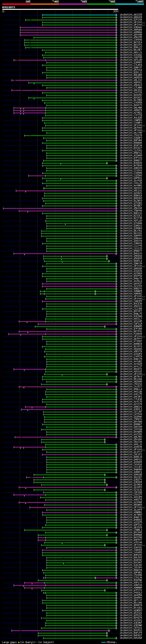
Task: Open hit UniRef100_B4FAS7
Action: click(x=131, y=636)
